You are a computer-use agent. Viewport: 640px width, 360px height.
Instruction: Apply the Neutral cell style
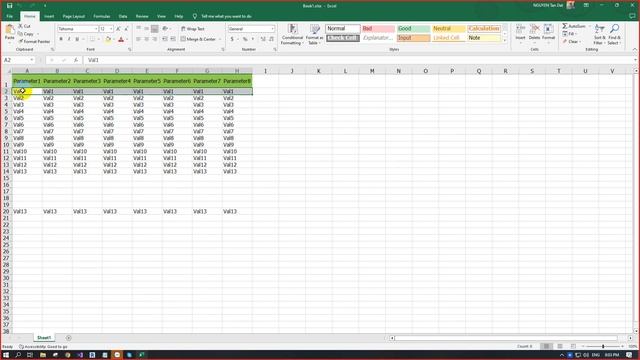click(449, 29)
